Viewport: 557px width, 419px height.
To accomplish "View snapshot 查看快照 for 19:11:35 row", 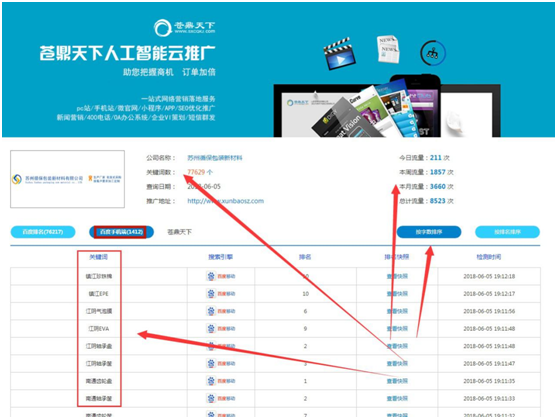I will click(397, 381).
